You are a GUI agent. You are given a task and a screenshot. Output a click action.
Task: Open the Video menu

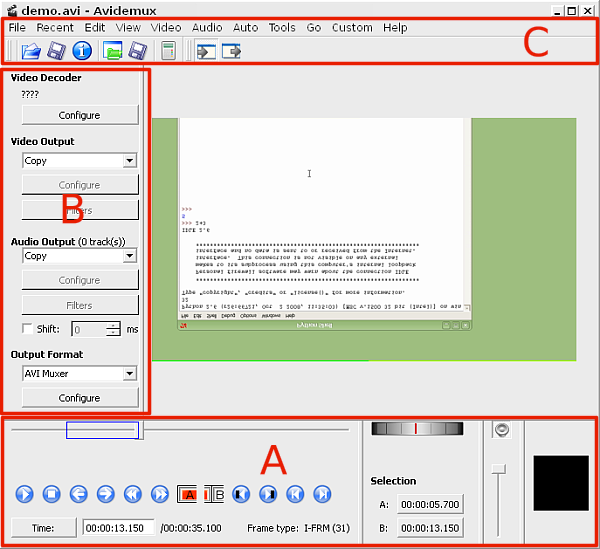coord(166,28)
